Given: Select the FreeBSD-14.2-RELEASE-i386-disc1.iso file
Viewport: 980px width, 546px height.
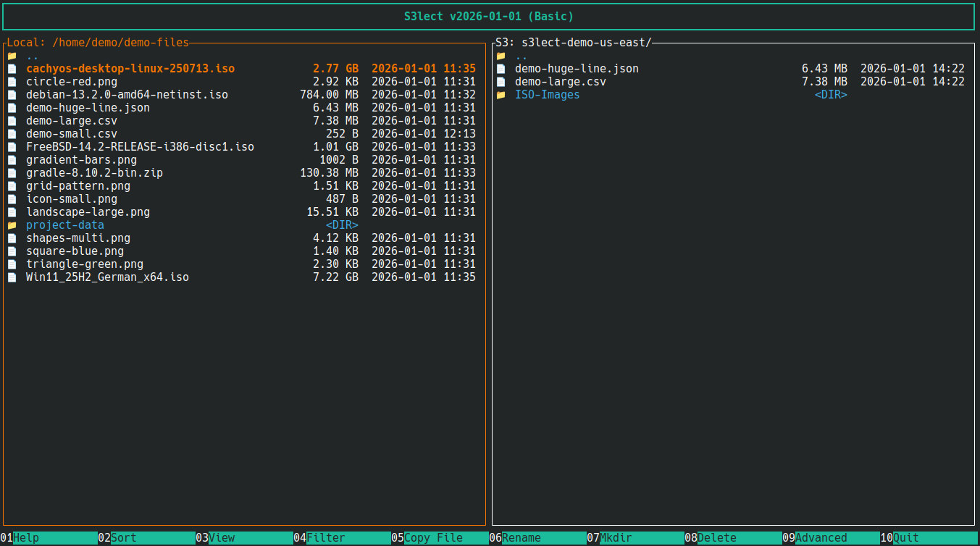Looking at the screenshot, I should (140, 146).
